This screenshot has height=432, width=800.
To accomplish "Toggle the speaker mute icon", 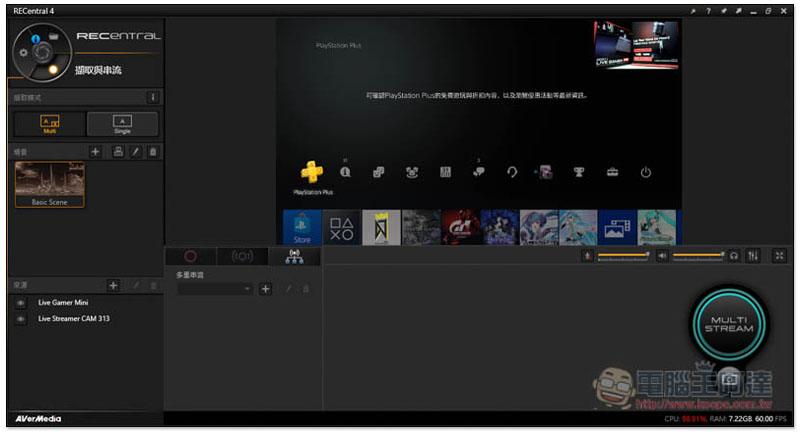I will coord(662,256).
